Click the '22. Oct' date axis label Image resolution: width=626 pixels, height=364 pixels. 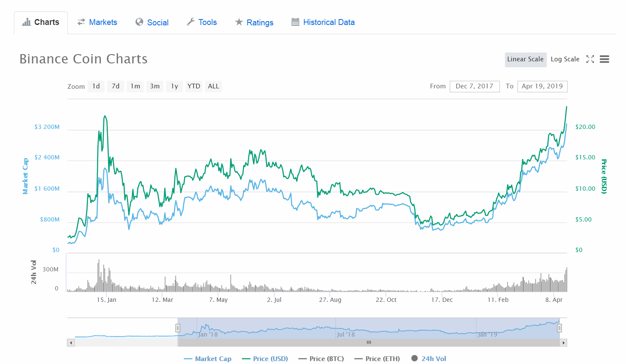386,300
